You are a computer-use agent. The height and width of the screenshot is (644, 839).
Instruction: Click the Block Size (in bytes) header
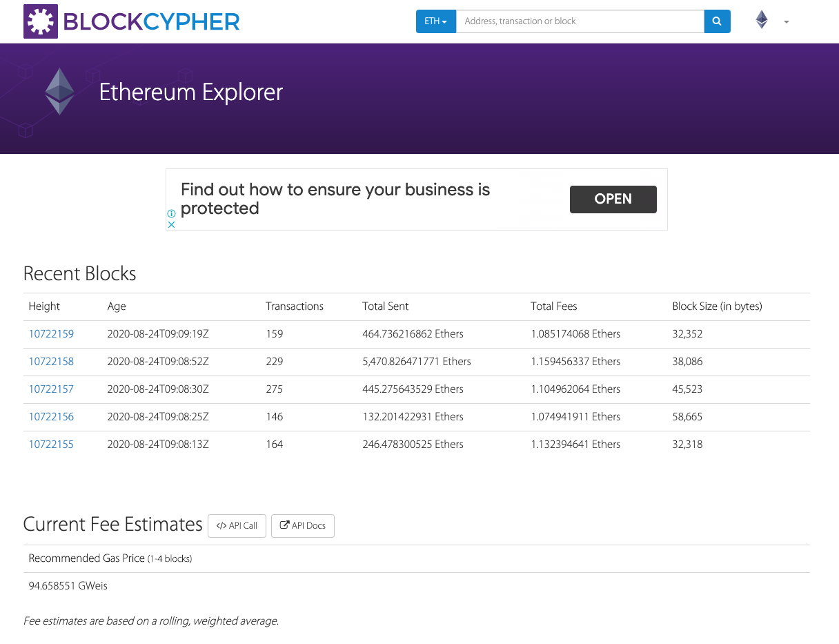click(x=717, y=306)
